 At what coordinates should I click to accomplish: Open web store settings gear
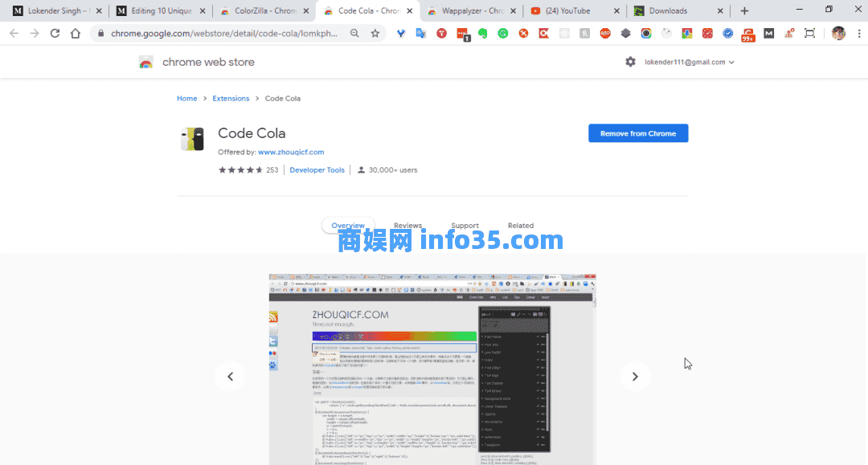click(x=631, y=62)
